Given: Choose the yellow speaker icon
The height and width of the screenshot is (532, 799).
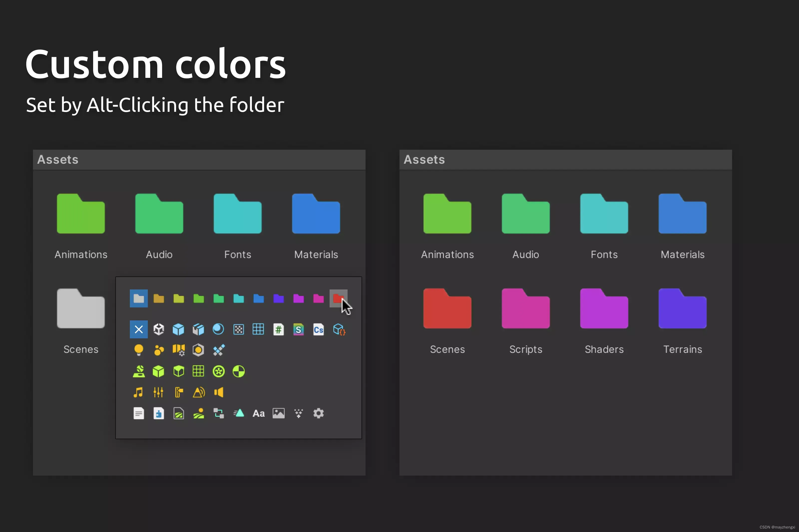Looking at the screenshot, I should click(218, 392).
